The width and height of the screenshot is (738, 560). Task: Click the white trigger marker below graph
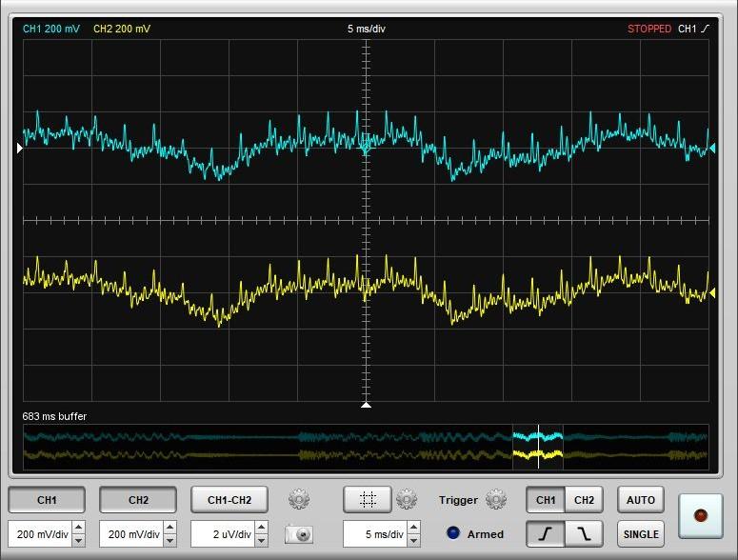pos(367,405)
